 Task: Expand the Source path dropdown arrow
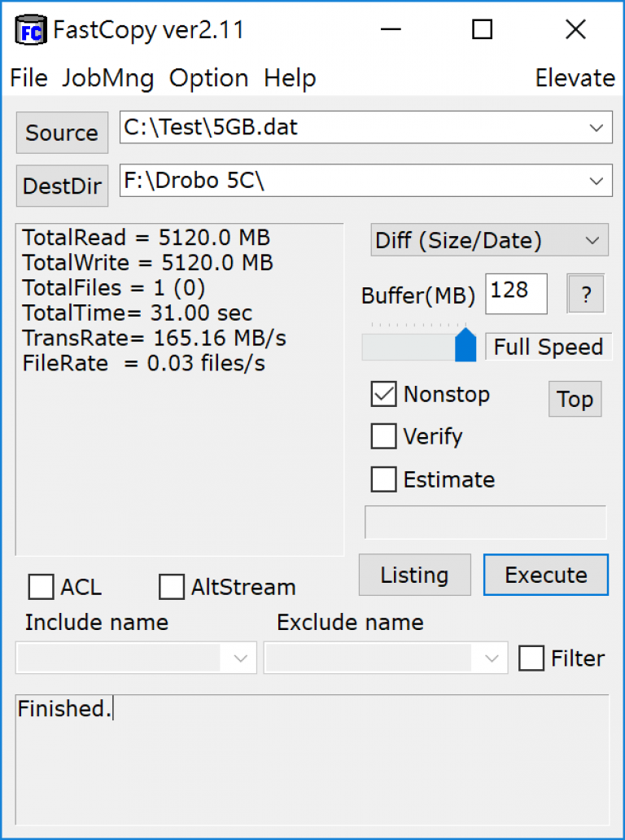(x=596, y=128)
